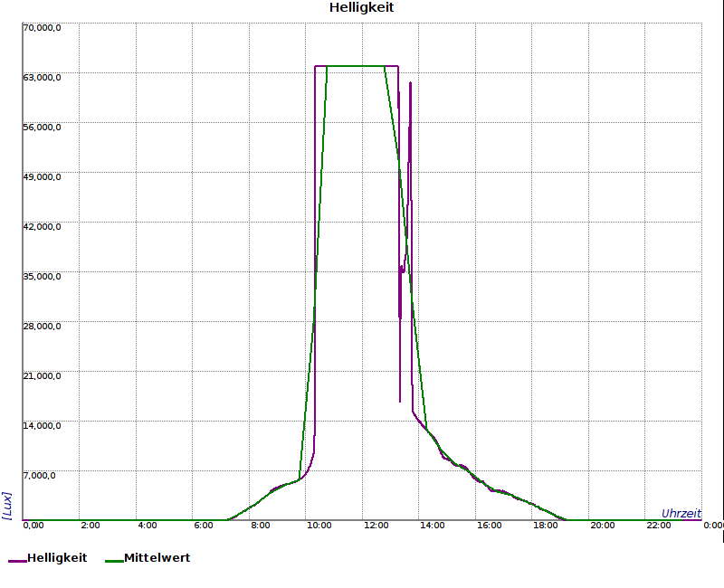The height and width of the screenshot is (588, 724).
Task: Click the 22:00 time tick label
Action: [x=659, y=526]
